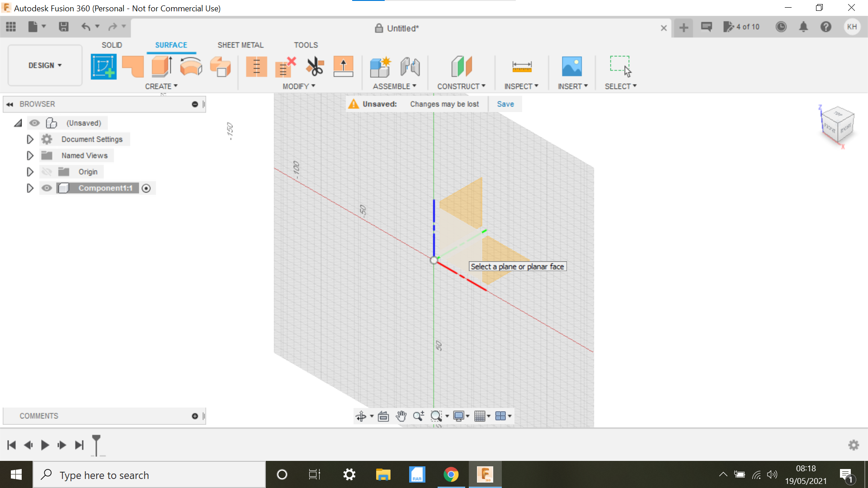The image size is (868, 488).
Task: Toggle visibility of Component1:1
Action: 47,188
